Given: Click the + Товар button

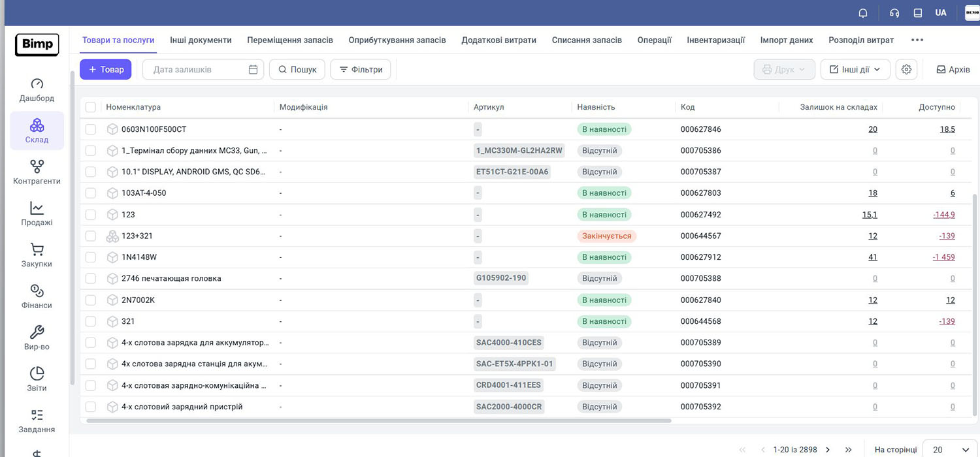Looking at the screenshot, I should tap(106, 70).
